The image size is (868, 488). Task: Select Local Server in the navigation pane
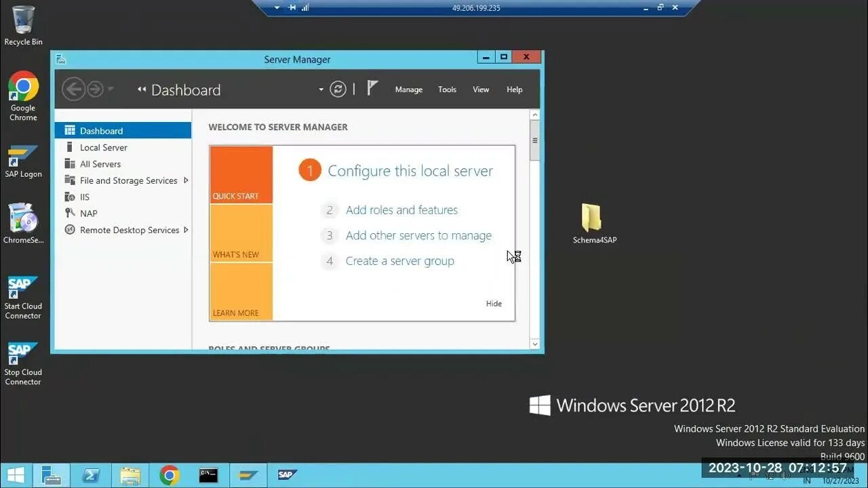(123, 147)
